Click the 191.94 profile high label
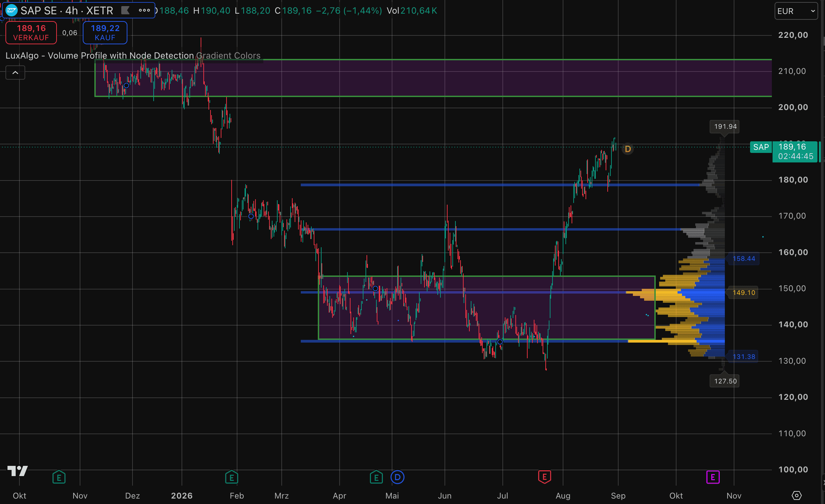This screenshot has height=504, width=825. pos(725,127)
